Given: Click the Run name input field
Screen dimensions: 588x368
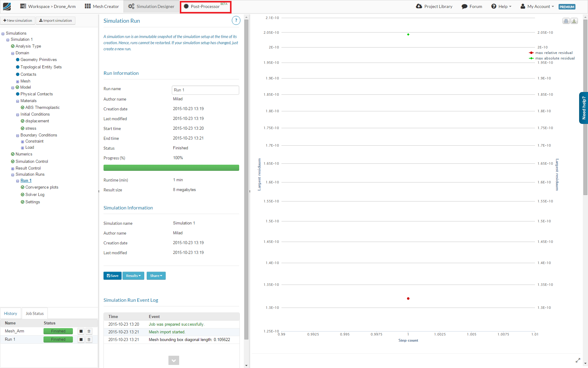Looking at the screenshot, I should click(205, 90).
